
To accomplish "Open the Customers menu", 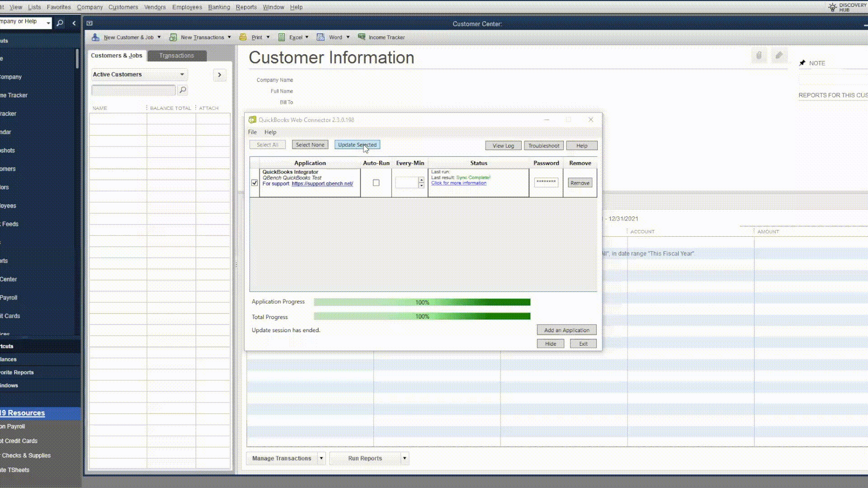I will pyautogui.click(x=123, y=7).
